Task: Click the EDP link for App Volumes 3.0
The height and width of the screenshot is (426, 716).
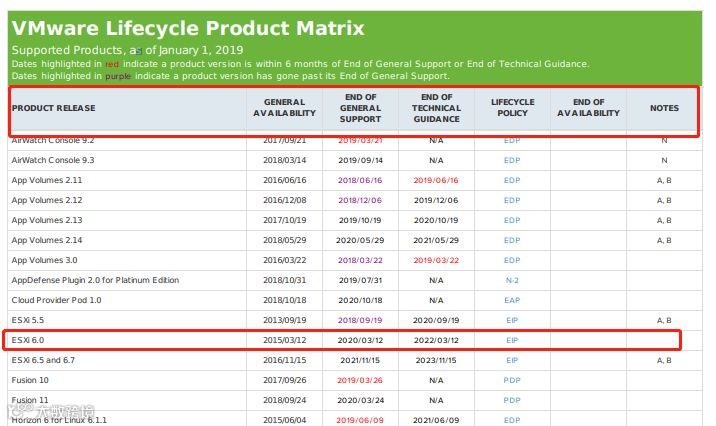Action: point(512,260)
